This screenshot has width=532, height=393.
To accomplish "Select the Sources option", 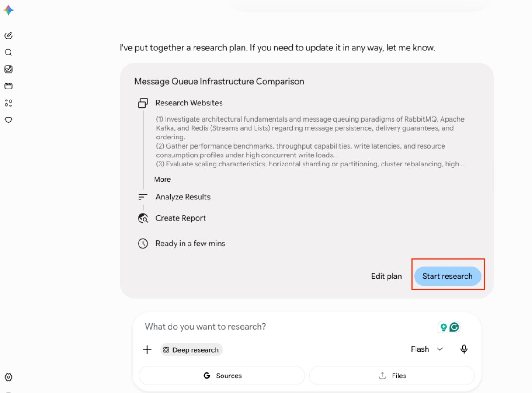I will 222,376.
